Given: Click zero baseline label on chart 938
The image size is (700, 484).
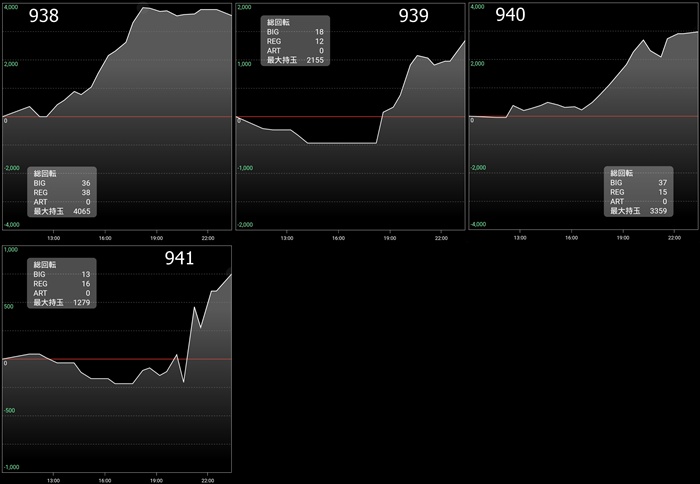Looking at the screenshot, I should [5, 121].
